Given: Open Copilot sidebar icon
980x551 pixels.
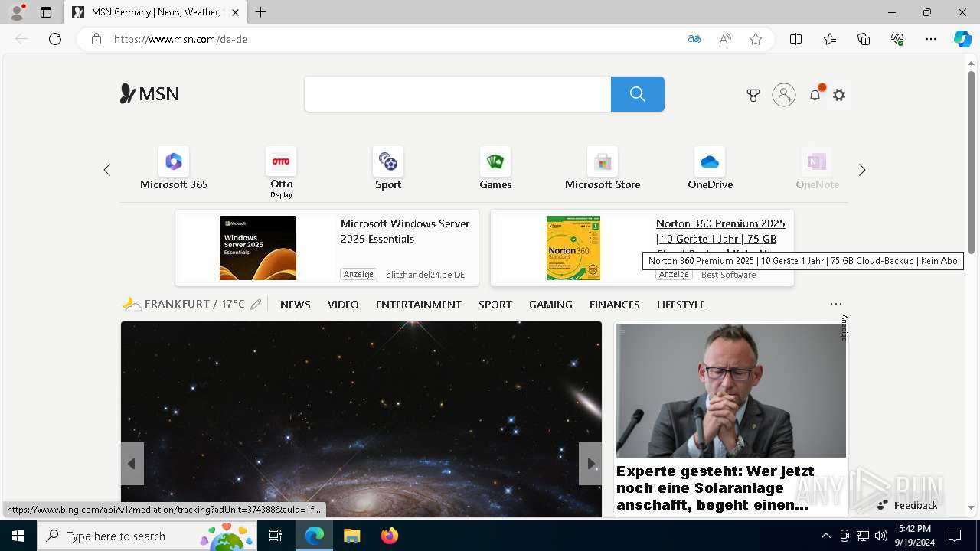Looking at the screenshot, I should click(x=962, y=39).
